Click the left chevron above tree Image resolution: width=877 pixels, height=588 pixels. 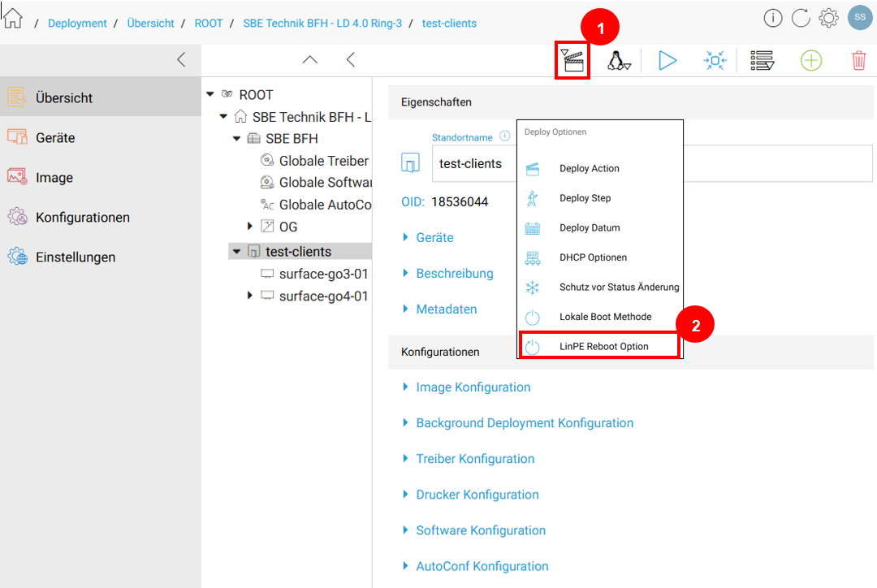pos(351,60)
